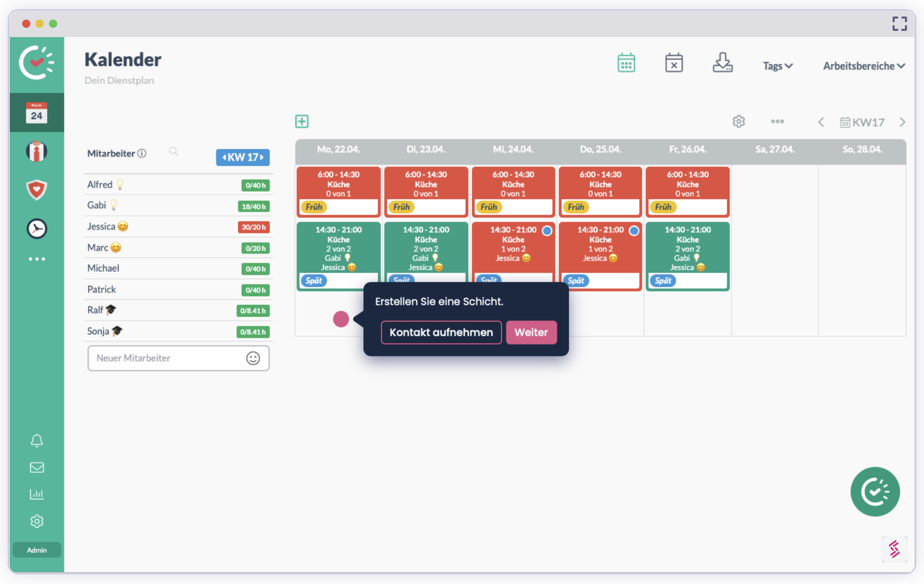This screenshot has width=924, height=584.
Task: Open the calendar icon in the sidebar
Action: click(x=37, y=113)
